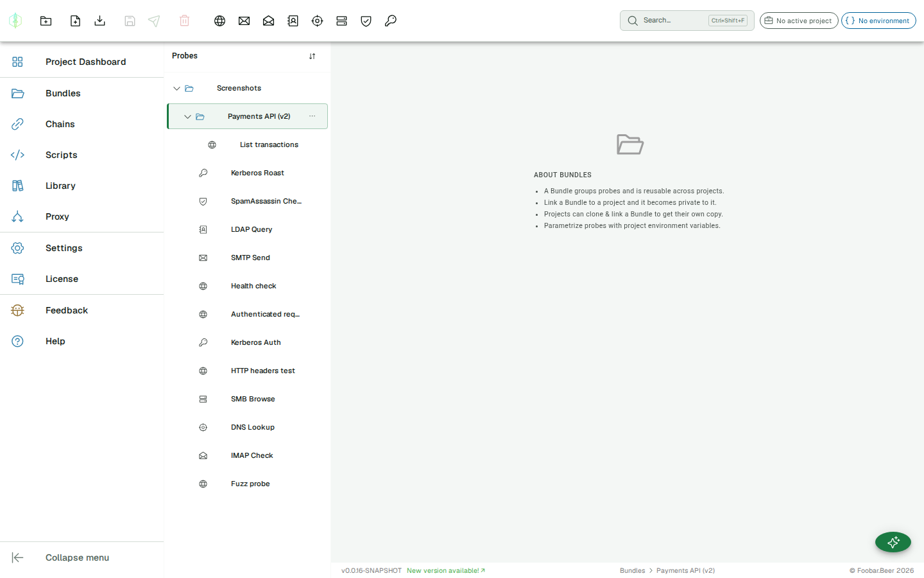Select the SMB Browse probe
The width and height of the screenshot is (924, 578).
(248, 399)
